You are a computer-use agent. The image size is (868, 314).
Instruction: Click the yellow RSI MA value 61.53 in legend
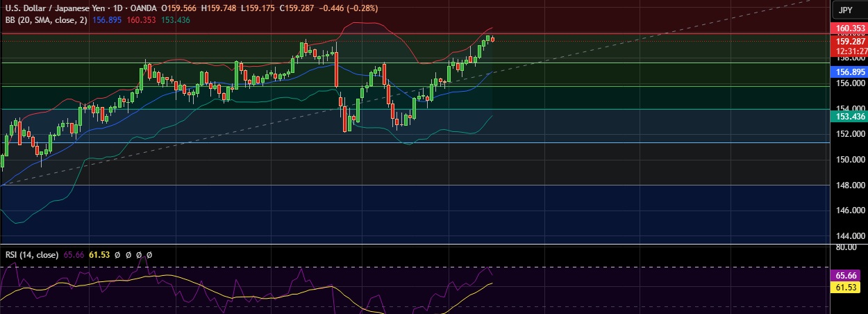(x=99, y=255)
